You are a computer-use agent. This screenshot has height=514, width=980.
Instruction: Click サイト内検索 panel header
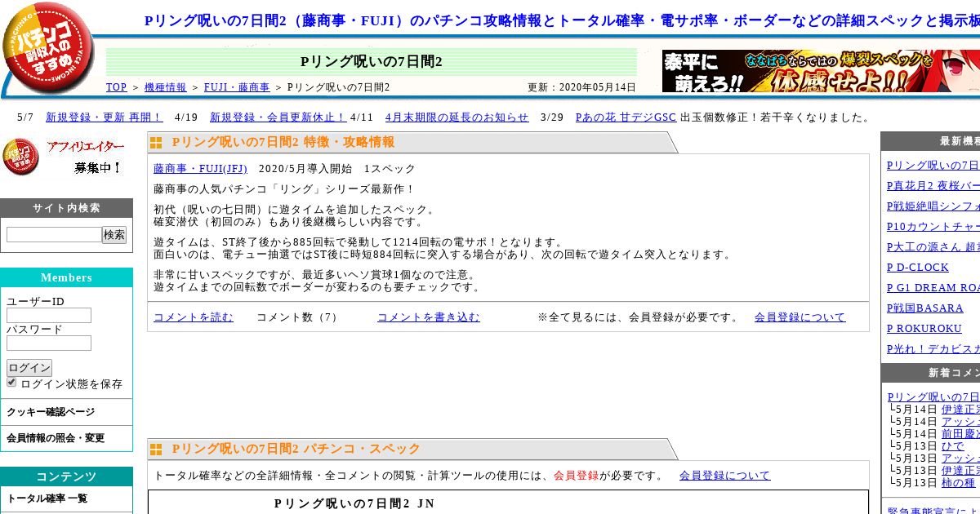tap(66, 208)
